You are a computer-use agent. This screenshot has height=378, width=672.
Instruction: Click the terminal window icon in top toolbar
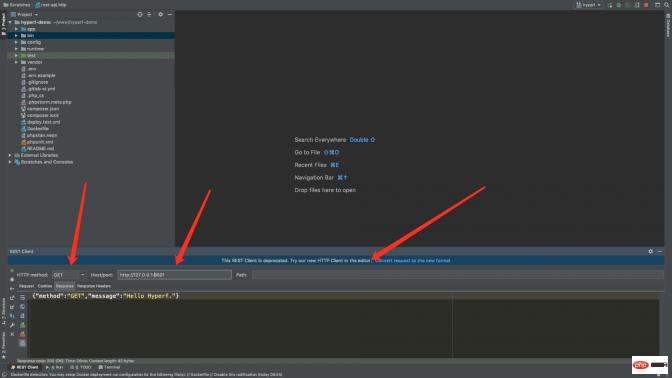pos(657,5)
